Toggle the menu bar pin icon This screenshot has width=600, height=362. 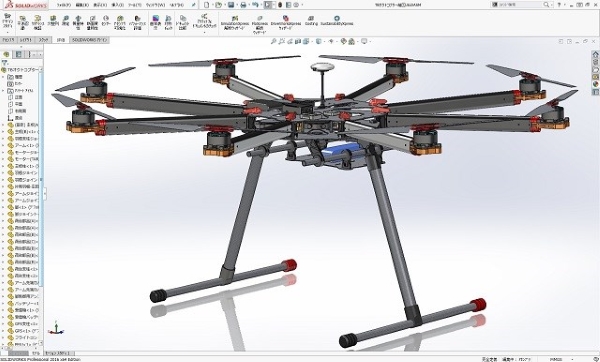point(194,5)
